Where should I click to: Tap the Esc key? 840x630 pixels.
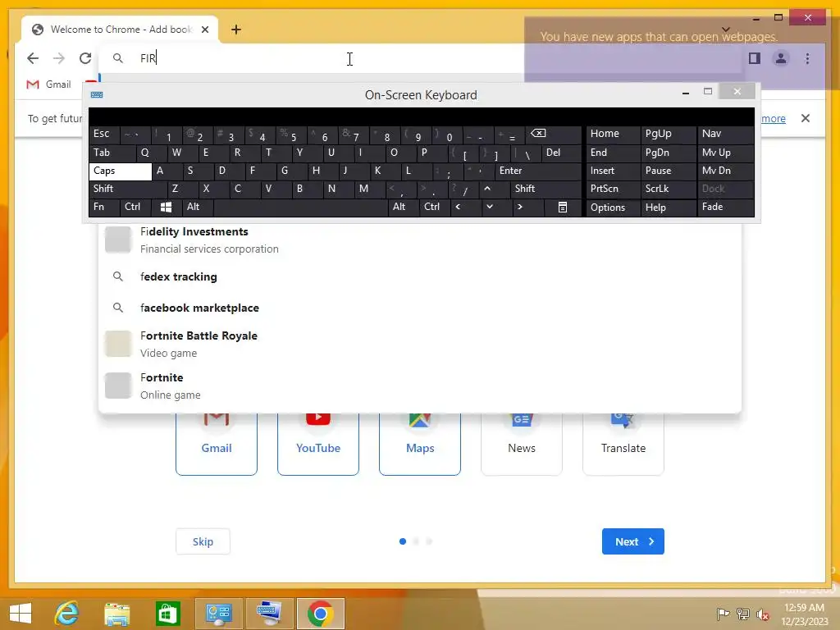104,134
